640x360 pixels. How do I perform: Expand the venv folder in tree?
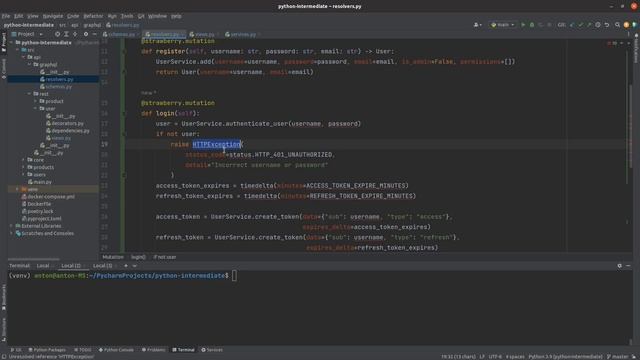click(17, 189)
